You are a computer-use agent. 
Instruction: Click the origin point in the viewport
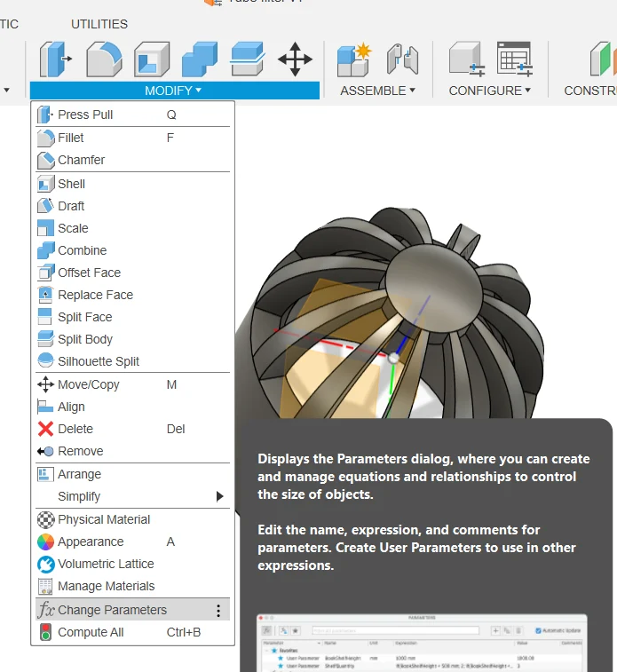[393, 358]
